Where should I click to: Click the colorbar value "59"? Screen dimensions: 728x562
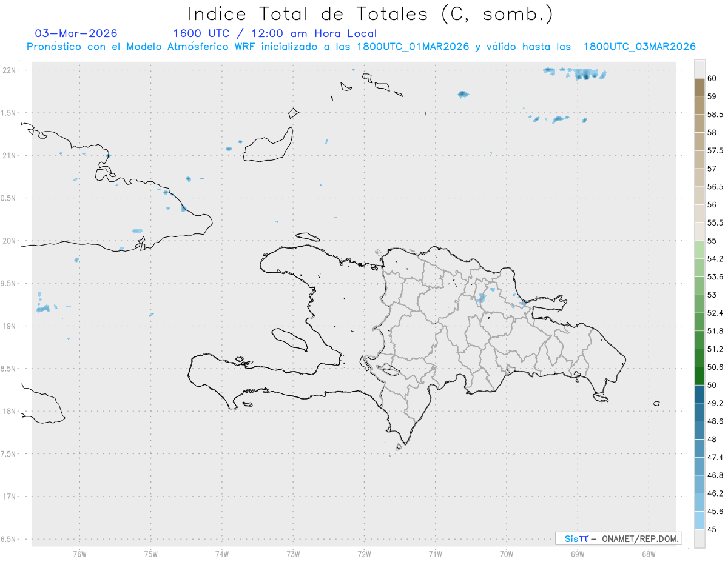(x=712, y=96)
